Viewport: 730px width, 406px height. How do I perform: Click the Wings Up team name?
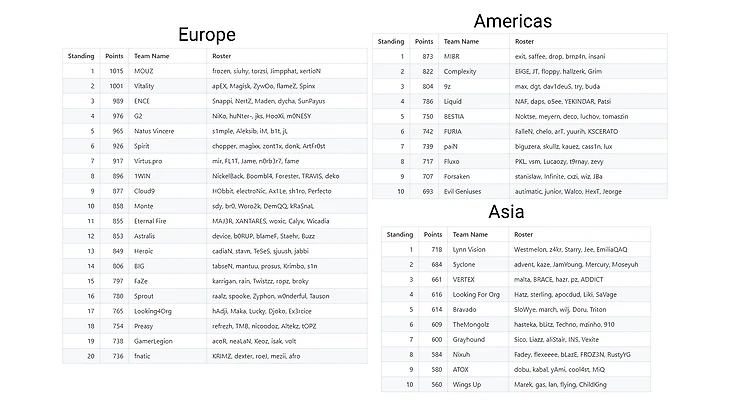468,384
